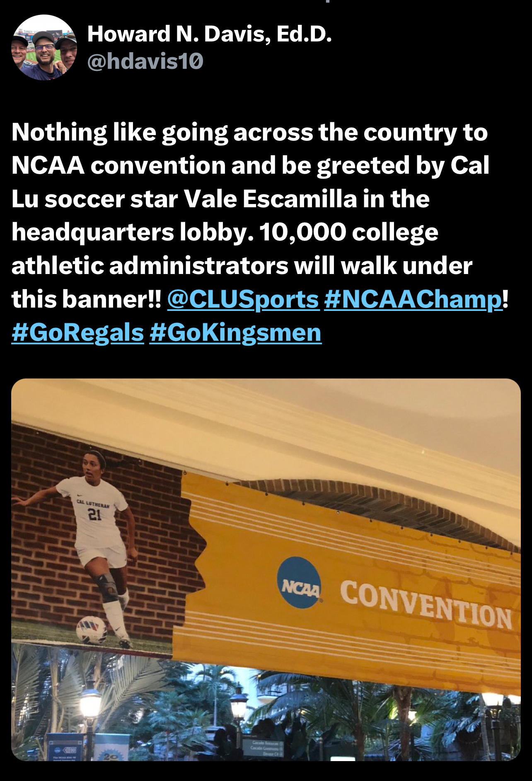Click the display name Howard N. Davis, Ed.D.
Viewport: 532px width, 781px height.
point(210,34)
